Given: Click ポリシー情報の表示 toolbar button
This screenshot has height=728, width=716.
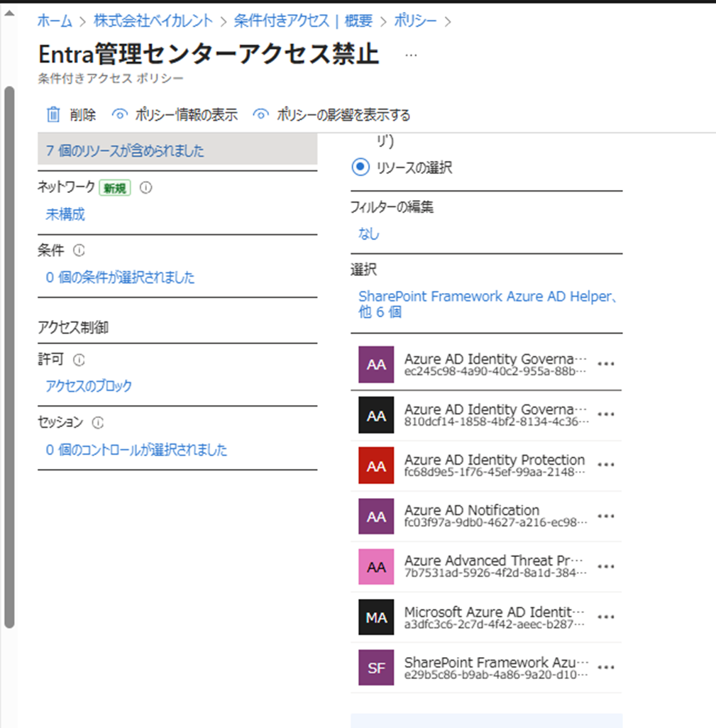Looking at the screenshot, I should (175, 114).
